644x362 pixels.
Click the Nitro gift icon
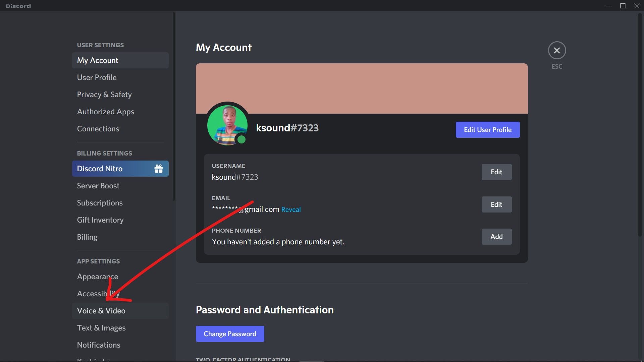tap(159, 169)
